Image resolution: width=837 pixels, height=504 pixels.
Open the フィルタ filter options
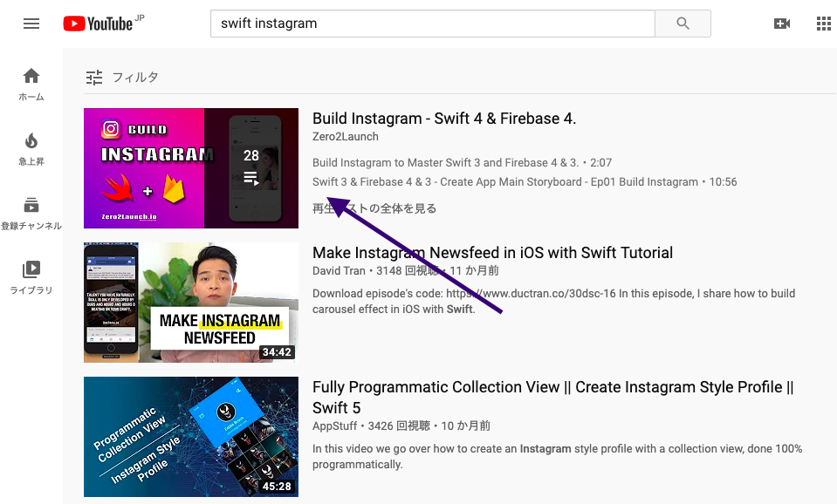point(135,78)
